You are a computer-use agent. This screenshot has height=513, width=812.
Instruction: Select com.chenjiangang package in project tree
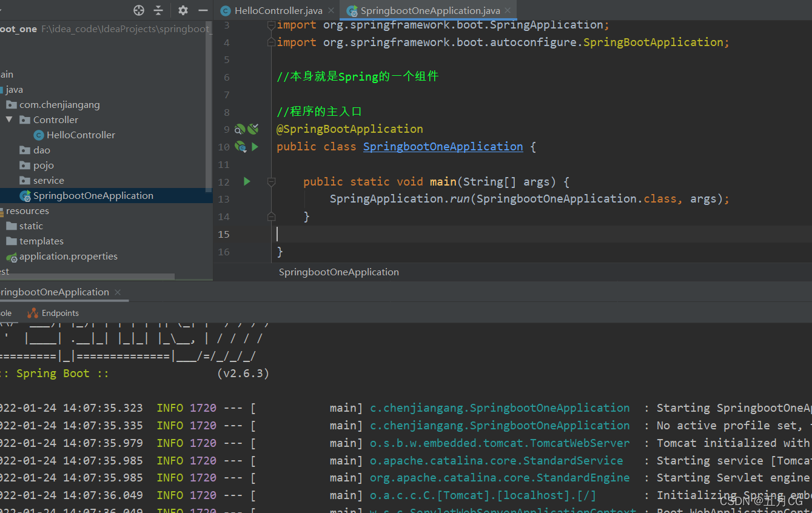point(59,105)
